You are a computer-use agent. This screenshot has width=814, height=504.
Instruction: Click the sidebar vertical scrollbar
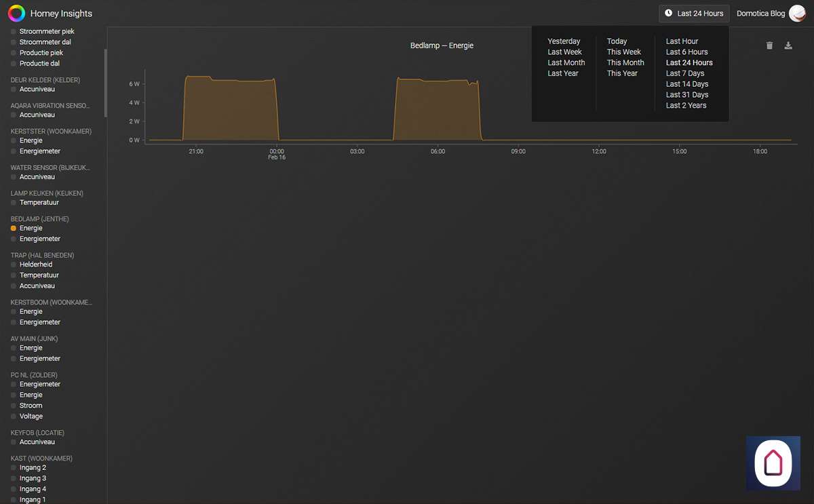point(105,64)
